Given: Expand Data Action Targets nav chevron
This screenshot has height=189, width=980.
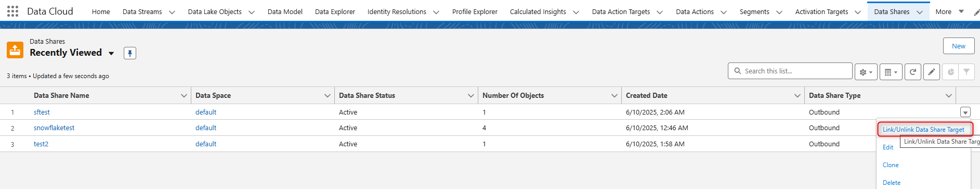Looking at the screenshot, I should (x=660, y=12).
